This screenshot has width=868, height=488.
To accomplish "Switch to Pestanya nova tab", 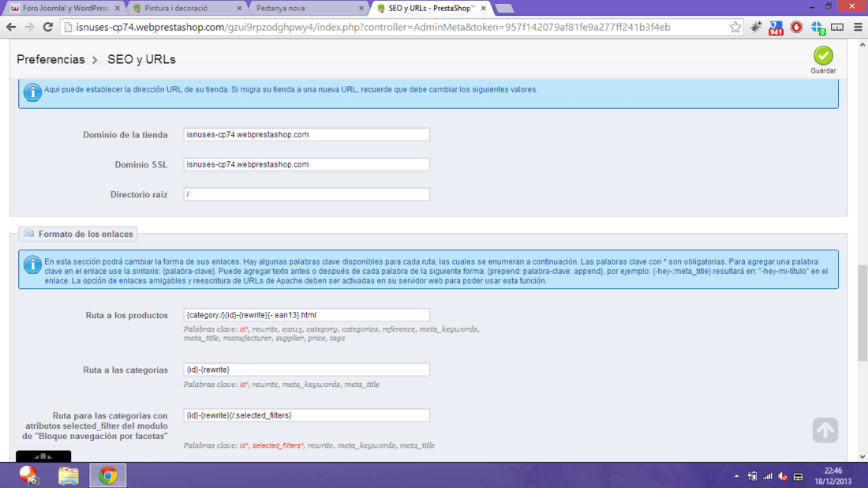I will (x=308, y=9).
